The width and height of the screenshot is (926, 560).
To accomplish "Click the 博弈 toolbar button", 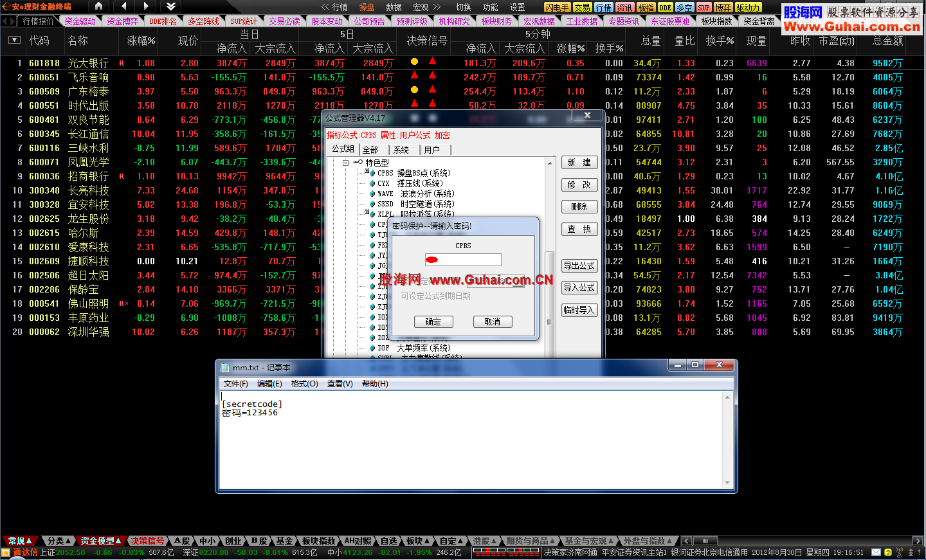I will tap(723, 8).
